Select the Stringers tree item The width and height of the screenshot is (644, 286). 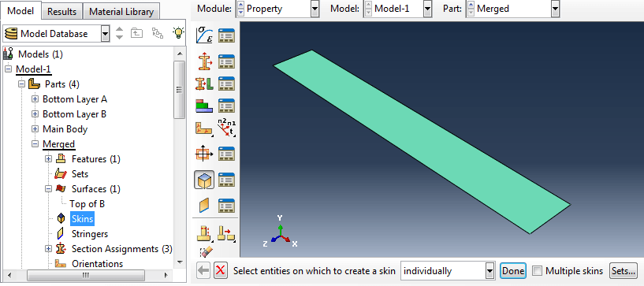90,234
